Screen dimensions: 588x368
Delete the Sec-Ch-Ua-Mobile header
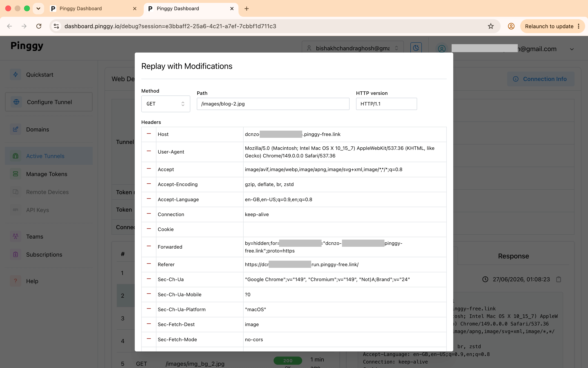[149, 294]
